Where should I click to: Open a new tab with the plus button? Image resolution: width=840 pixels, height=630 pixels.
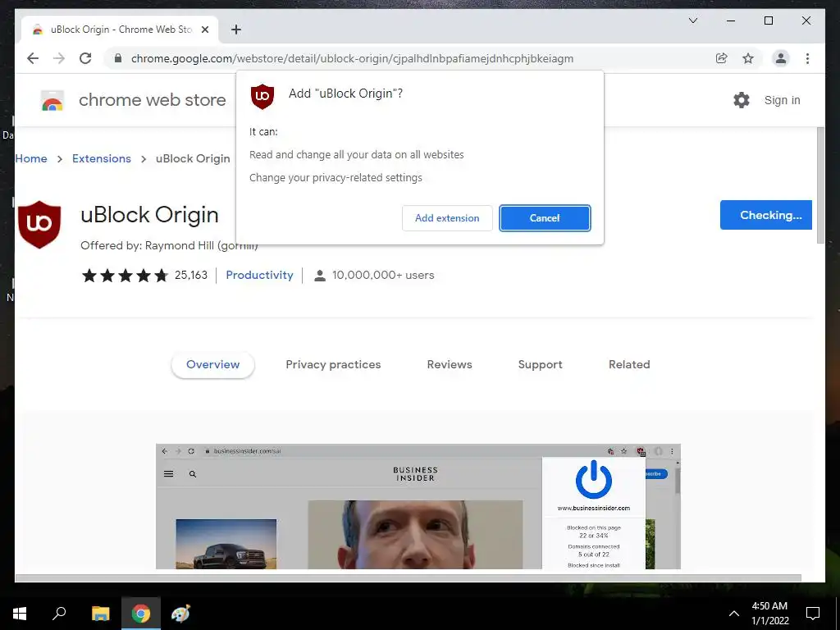[236, 30]
